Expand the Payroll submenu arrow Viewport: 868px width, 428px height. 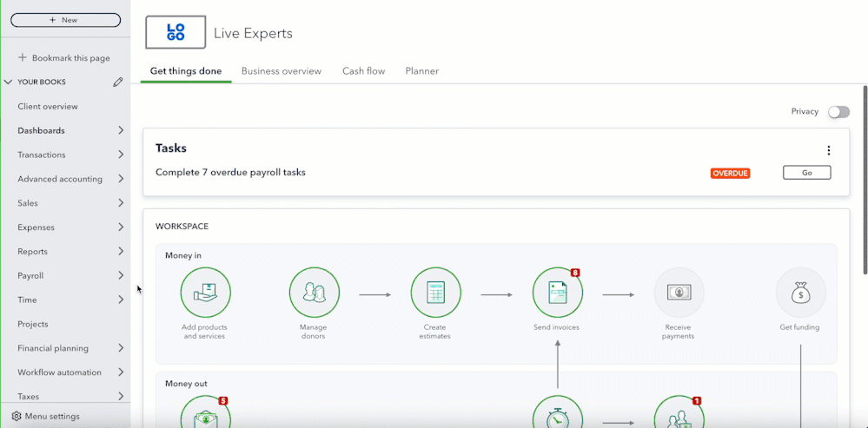121,275
